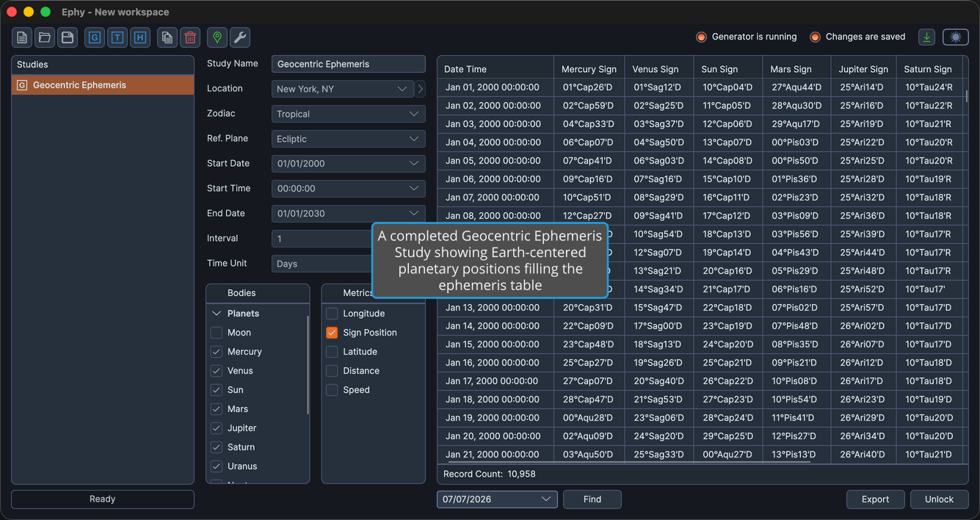Delete study with the red trash icon
Screen dimensions: 980x520
tap(190, 37)
